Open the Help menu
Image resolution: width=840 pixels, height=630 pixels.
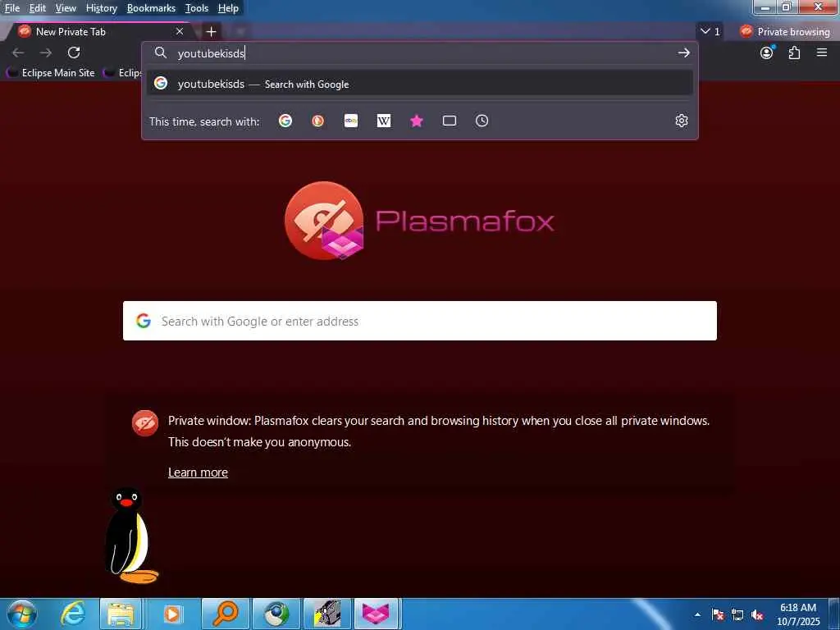228,8
